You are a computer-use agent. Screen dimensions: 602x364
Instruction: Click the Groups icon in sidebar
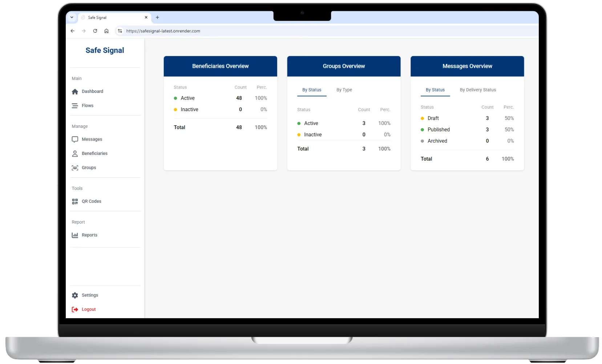click(x=75, y=168)
